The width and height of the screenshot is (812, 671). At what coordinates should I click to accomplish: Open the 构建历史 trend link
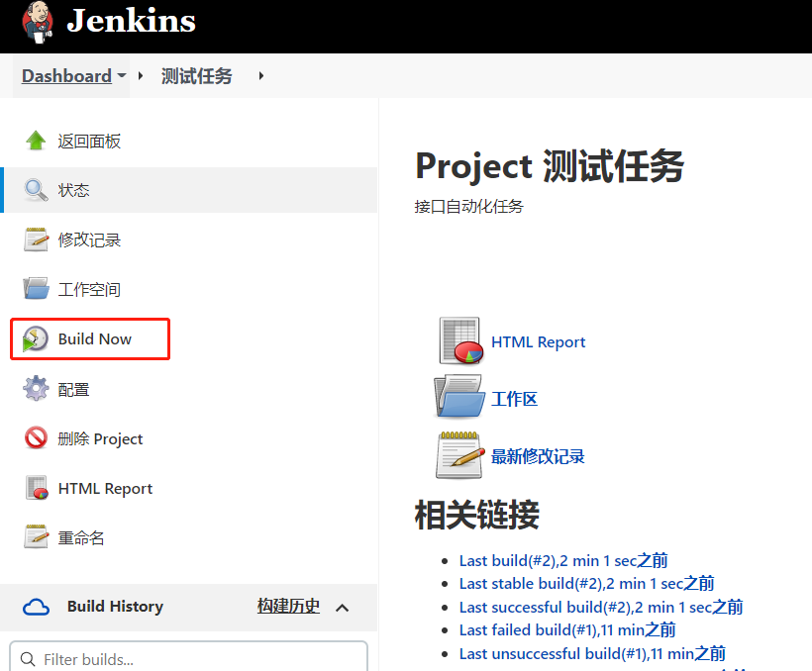point(288,606)
